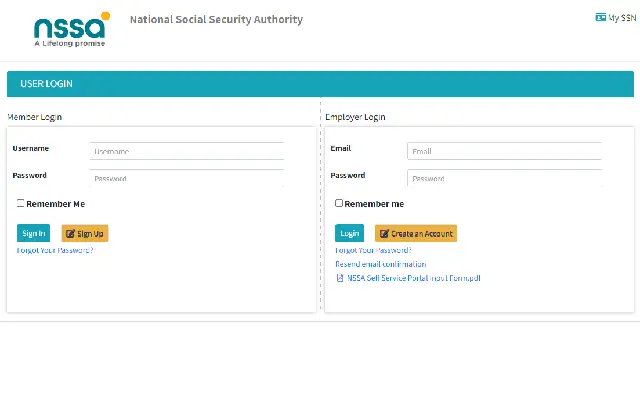640x411 pixels.
Task: Focus the employer Email field
Action: coord(504,151)
